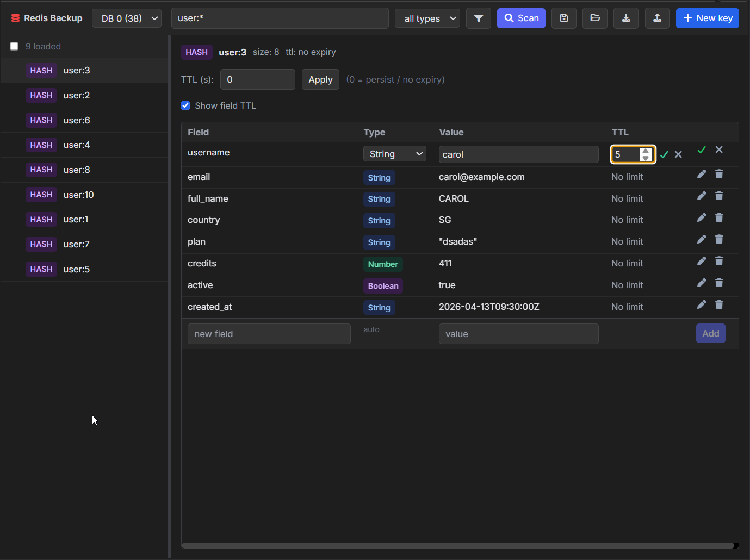Click the 2026-04-13T09:30:00Z value
Image resolution: width=750 pixels, height=560 pixels.
pos(489,307)
